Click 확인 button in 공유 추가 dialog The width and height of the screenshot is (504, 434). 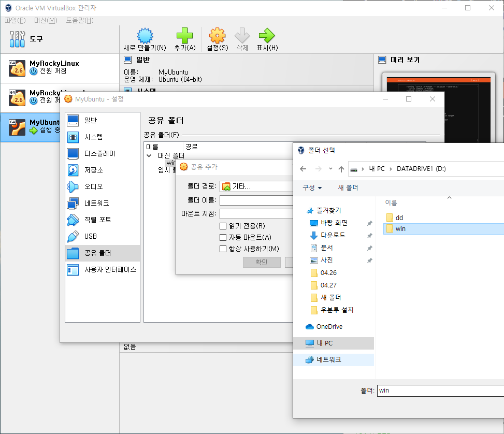262,262
